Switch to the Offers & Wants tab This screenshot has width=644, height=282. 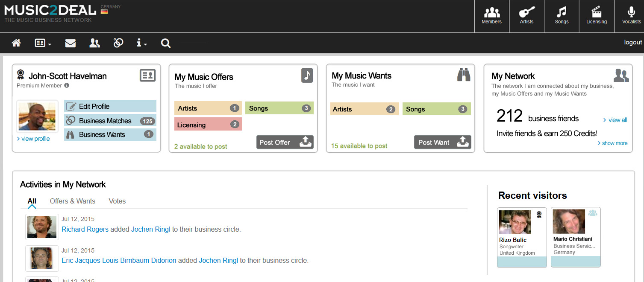pyautogui.click(x=73, y=201)
